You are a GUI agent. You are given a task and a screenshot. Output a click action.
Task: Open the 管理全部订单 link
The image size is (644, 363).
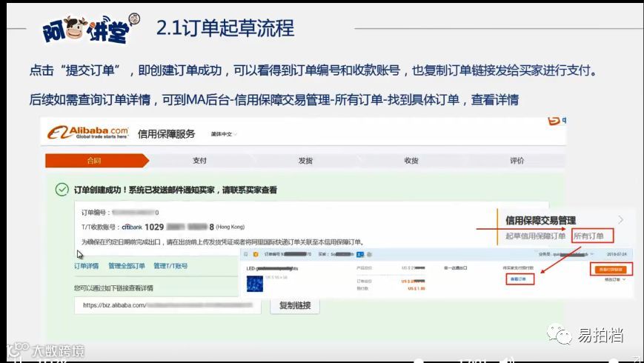(x=127, y=266)
